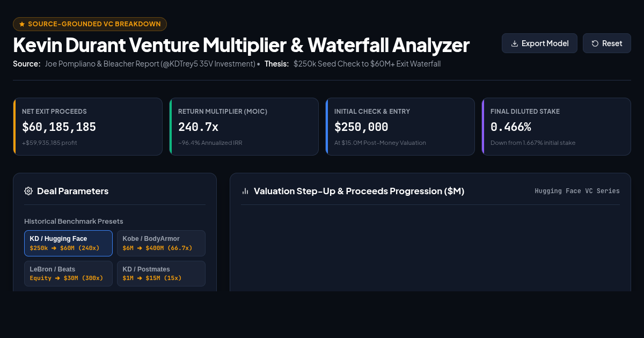Click the Initial Check & Entry card

tap(400, 127)
